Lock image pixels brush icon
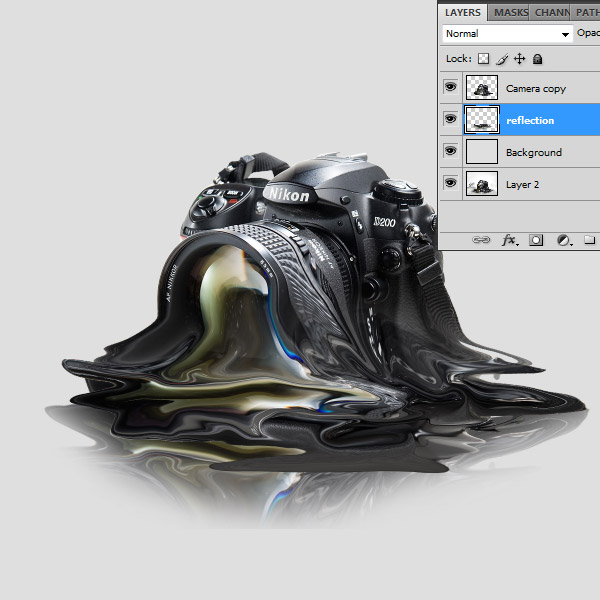The width and height of the screenshot is (600, 600). coord(502,59)
